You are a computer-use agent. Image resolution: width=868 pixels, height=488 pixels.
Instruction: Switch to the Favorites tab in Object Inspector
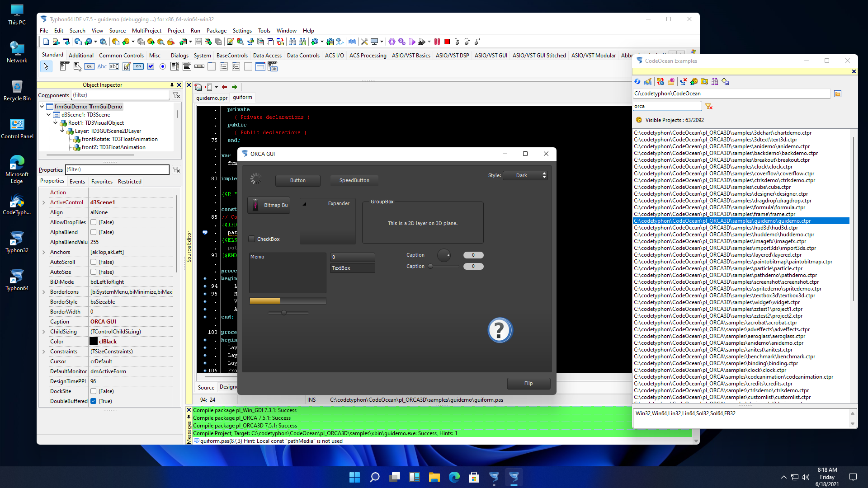point(102,182)
